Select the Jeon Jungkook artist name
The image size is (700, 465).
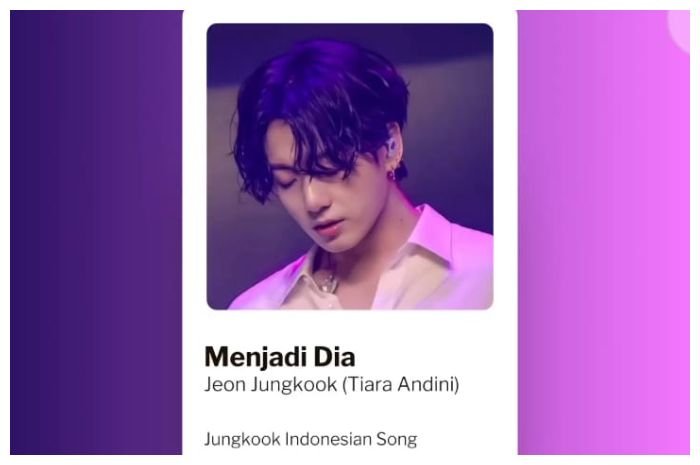271,385
